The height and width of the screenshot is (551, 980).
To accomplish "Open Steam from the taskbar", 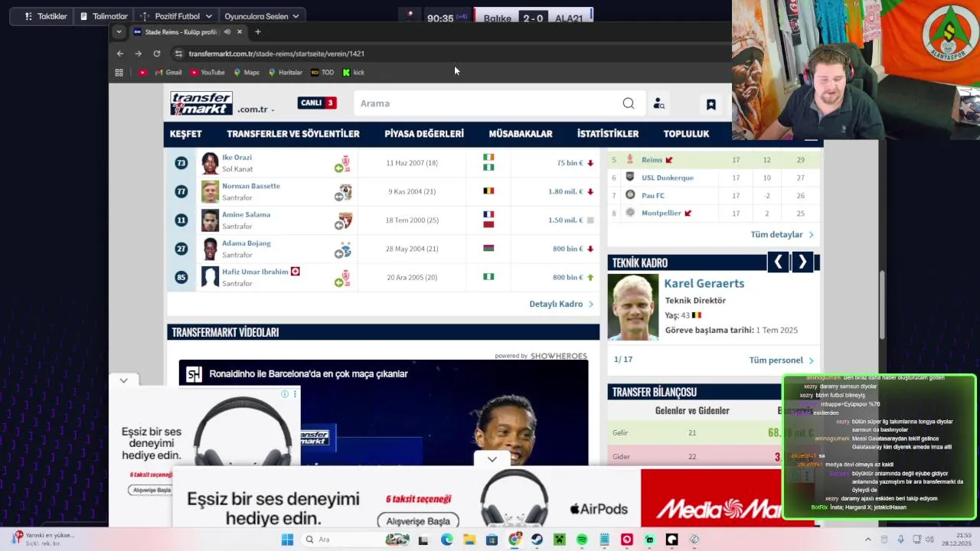I will [x=537, y=540].
